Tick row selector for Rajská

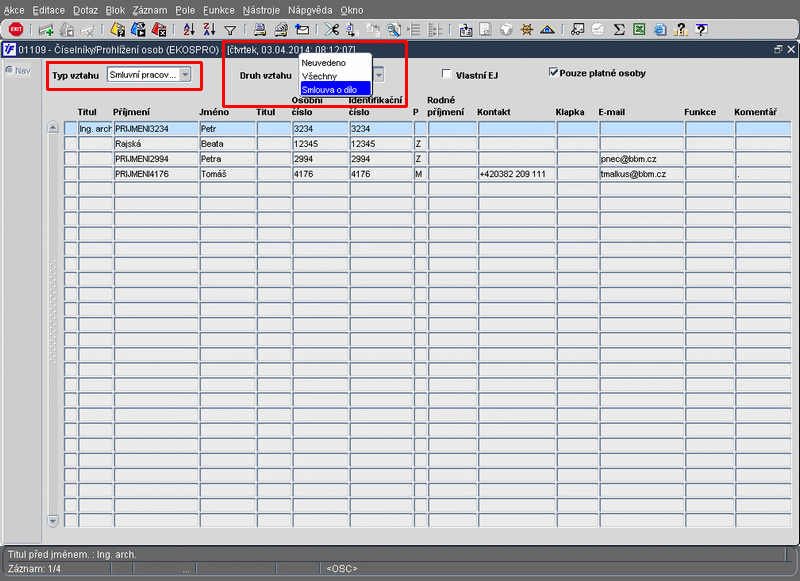click(x=70, y=144)
